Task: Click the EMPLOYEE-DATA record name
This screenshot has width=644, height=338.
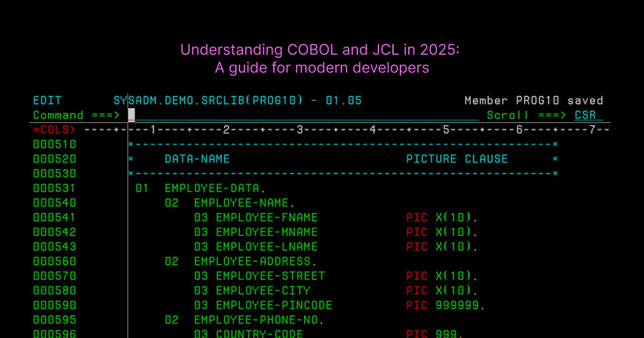Action: (x=214, y=188)
